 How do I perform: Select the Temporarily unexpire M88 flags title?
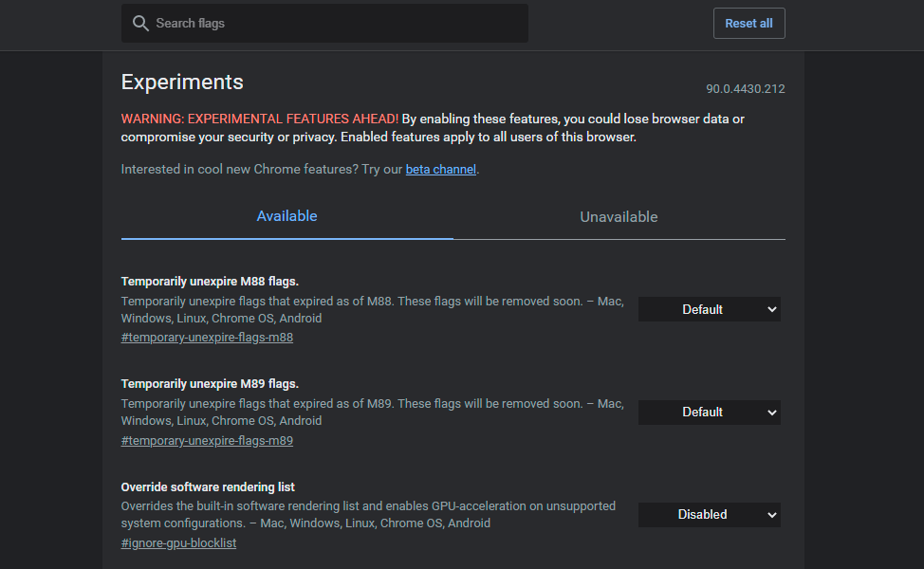(210, 281)
